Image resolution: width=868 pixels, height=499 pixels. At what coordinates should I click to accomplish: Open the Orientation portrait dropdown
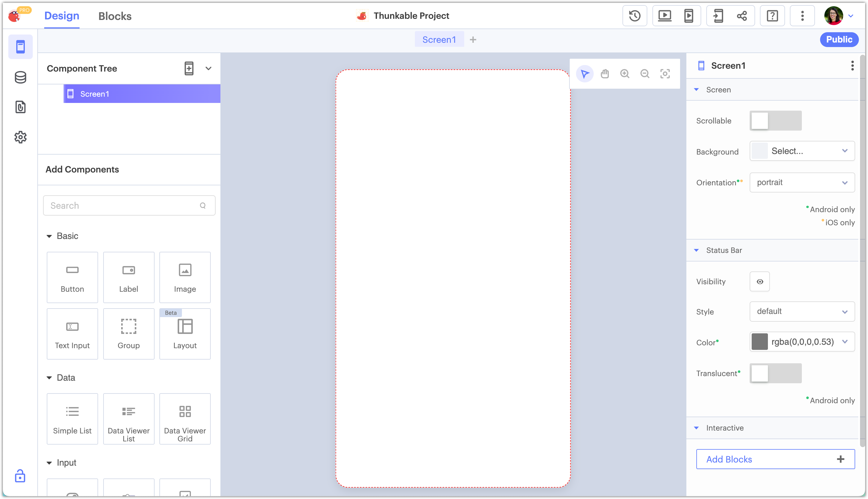tap(802, 182)
